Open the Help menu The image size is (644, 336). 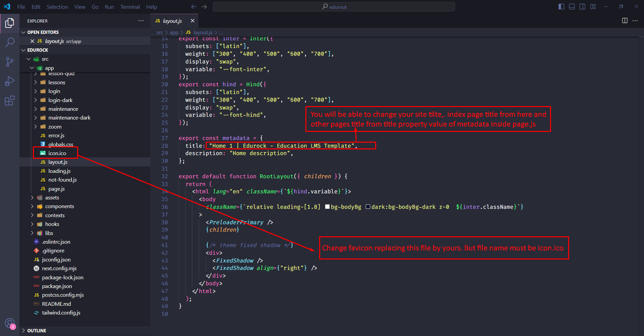pos(152,7)
